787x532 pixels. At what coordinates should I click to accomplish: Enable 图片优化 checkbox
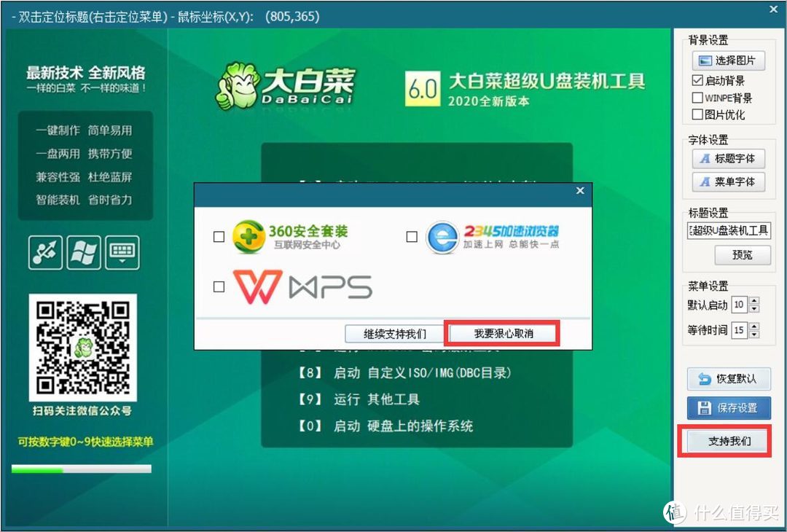697,114
